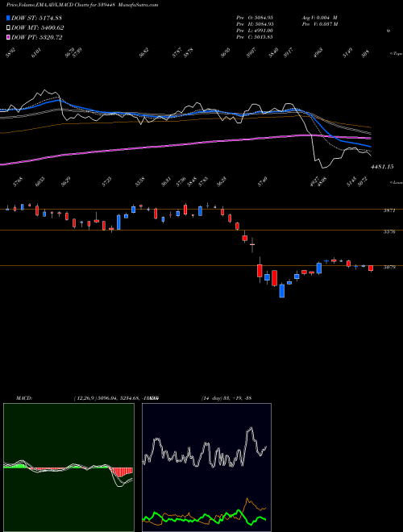This screenshot has width=403, height=532.
Task: Click the last price label '4481.15'
Action: click(382, 167)
